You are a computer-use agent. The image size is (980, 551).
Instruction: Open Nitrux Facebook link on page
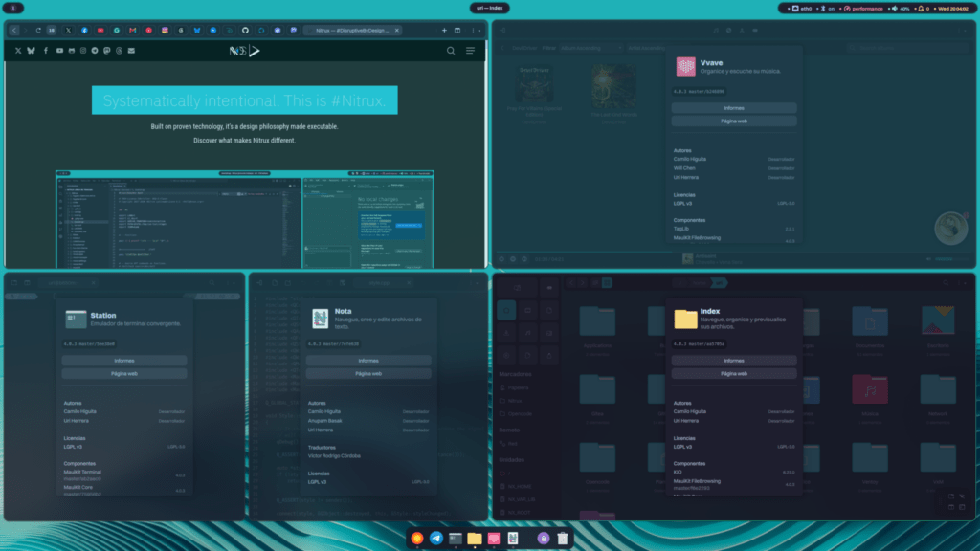46,51
